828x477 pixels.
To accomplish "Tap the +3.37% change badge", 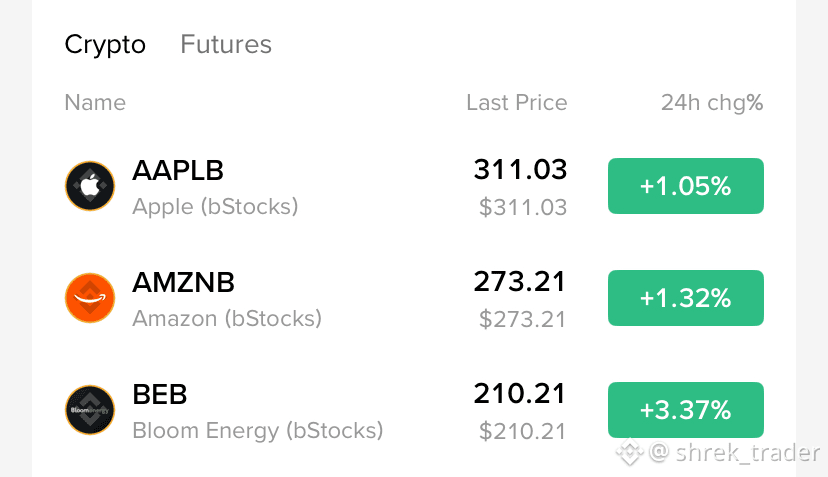I will point(685,410).
